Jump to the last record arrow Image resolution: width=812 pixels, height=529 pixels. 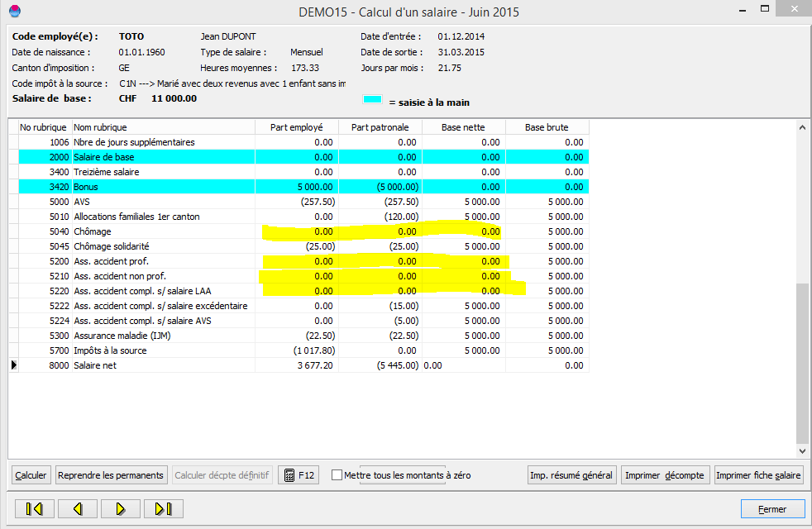[x=164, y=509]
